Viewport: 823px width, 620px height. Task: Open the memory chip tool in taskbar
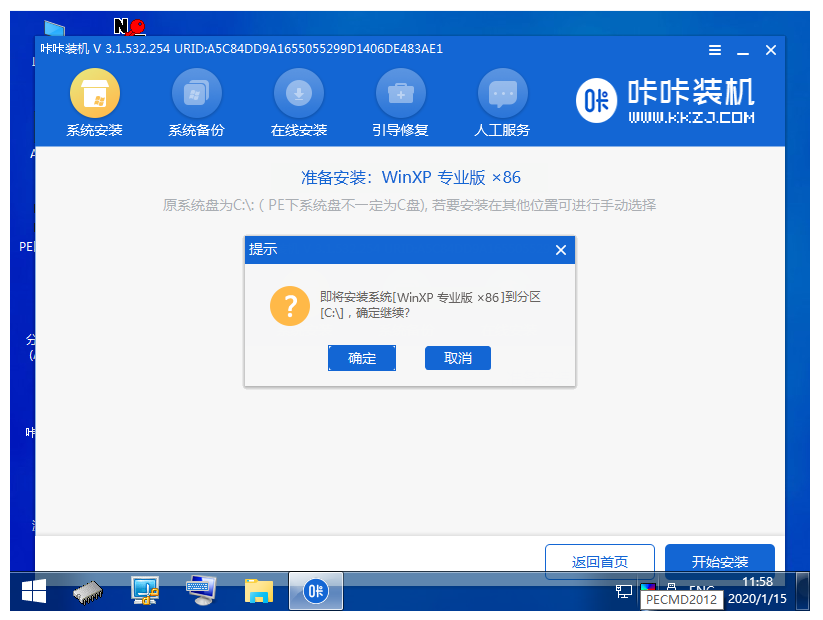pyautogui.click(x=89, y=592)
